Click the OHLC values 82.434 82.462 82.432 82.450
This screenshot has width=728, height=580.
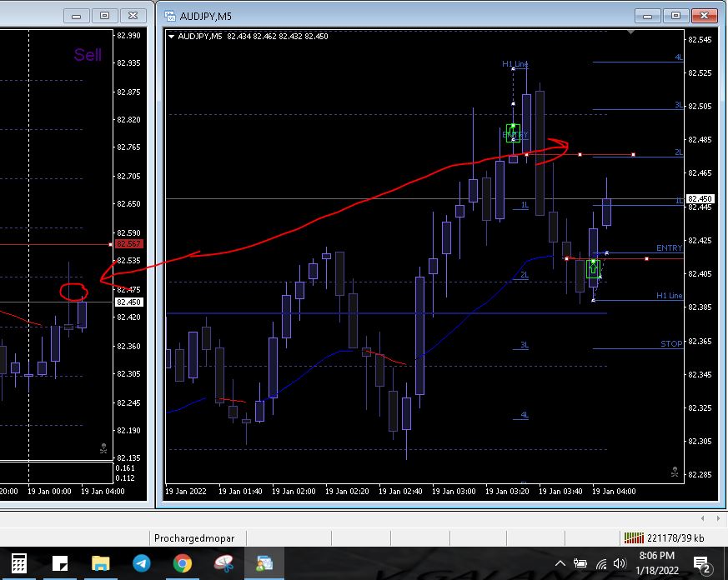pyautogui.click(x=278, y=36)
